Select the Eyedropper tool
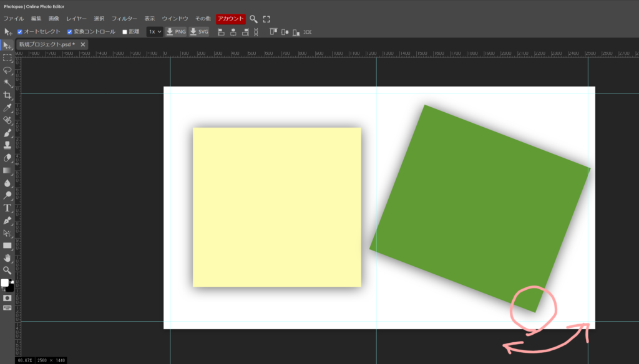The height and width of the screenshot is (364, 639). [x=7, y=108]
